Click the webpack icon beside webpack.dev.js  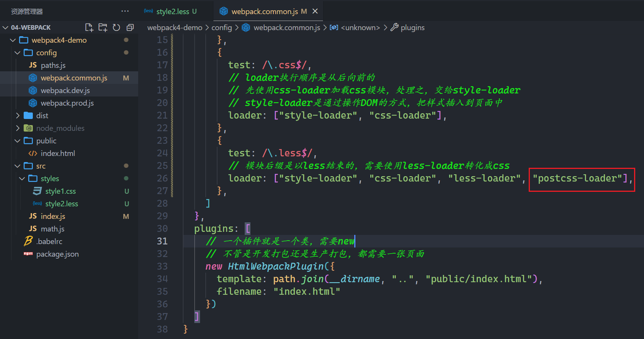coord(33,90)
